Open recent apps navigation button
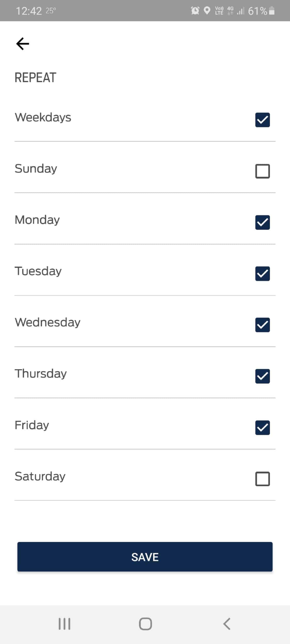 coord(64,624)
